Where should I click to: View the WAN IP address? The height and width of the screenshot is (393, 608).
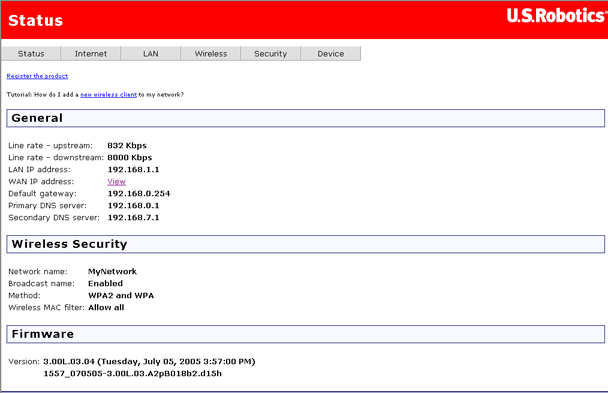click(116, 181)
